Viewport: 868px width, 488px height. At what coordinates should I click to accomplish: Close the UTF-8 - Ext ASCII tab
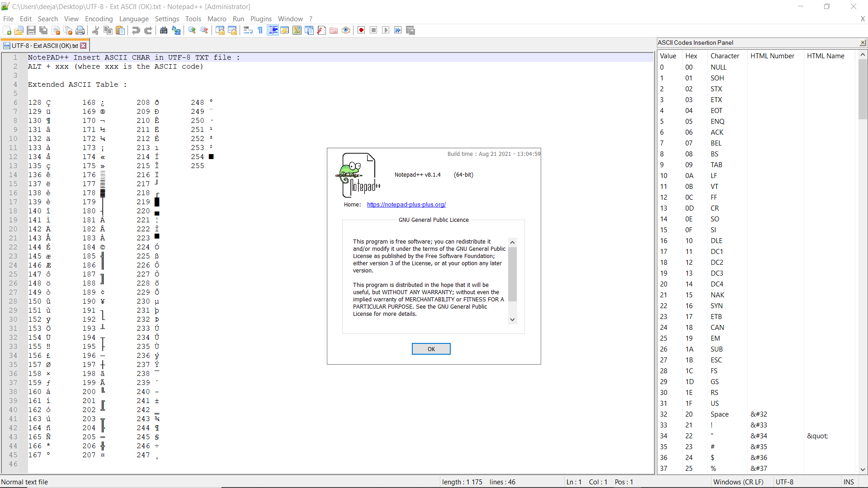tap(83, 46)
